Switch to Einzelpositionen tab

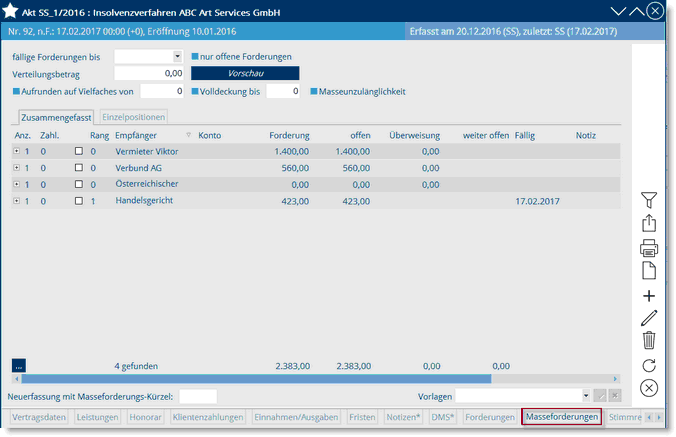tap(134, 117)
